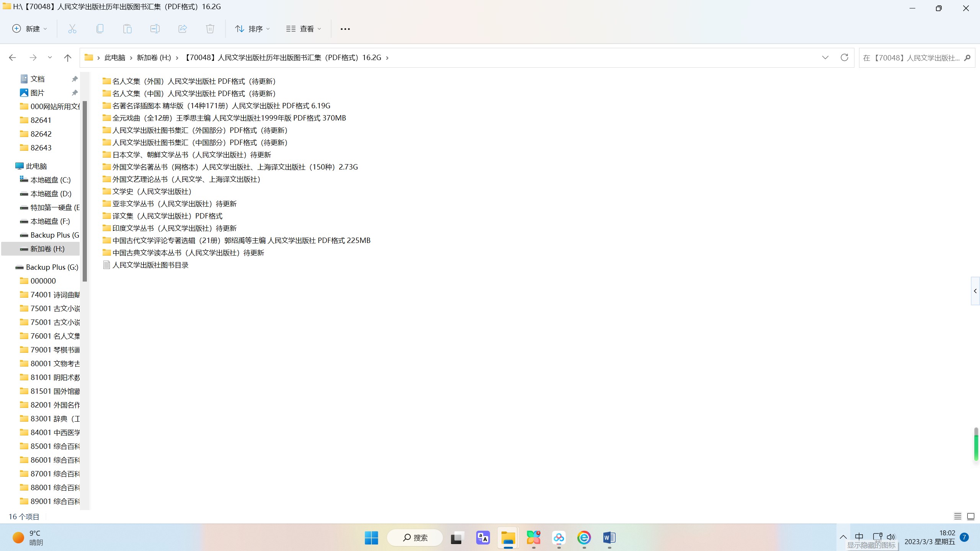The height and width of the screenshot is (551, 980).
Task: Go back with the left arrow
Action: click(x=12, y=58)
